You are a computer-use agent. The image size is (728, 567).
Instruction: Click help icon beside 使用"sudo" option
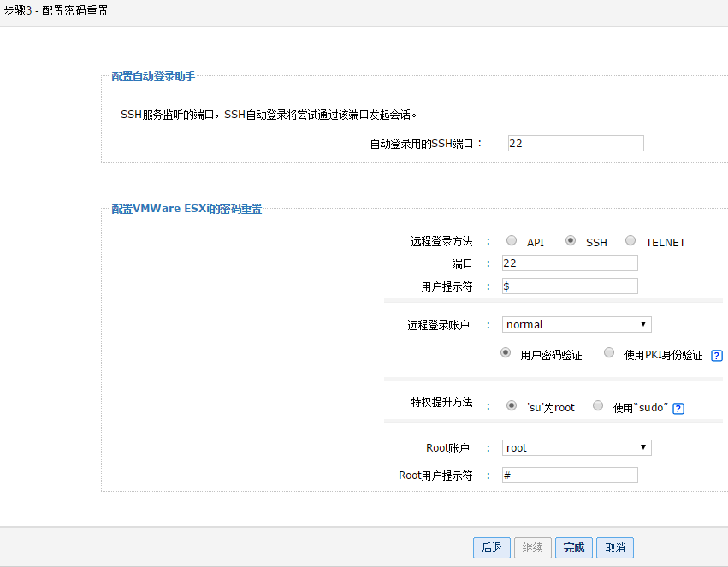[678, 409]
